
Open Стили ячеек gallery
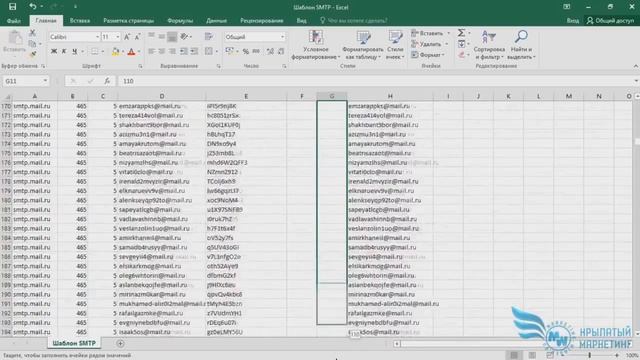coord(395,45)
